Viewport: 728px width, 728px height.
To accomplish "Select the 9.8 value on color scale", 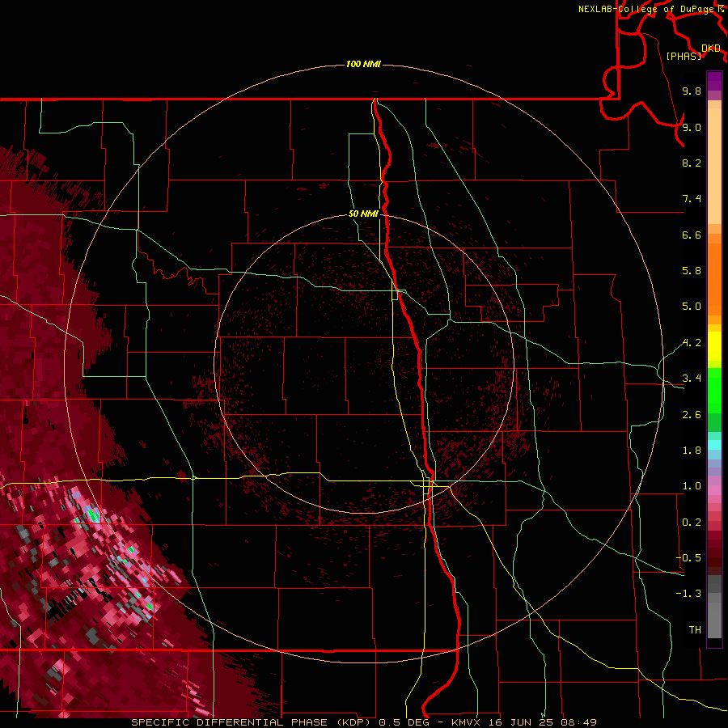I will pos(692,91).
